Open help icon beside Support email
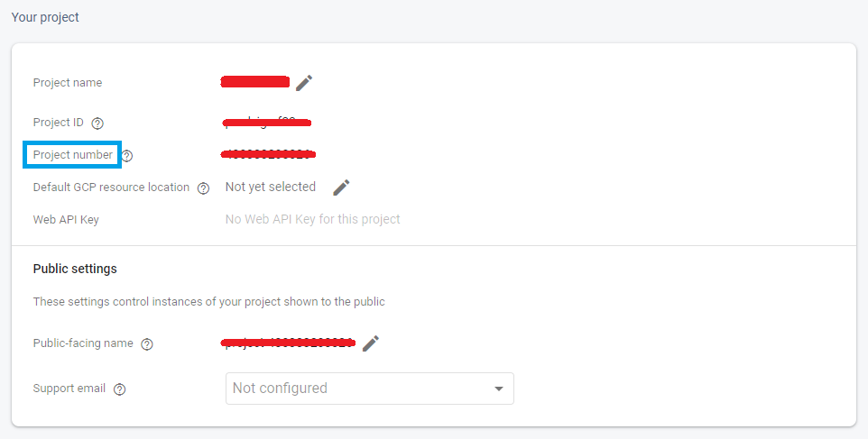 point(120,389)
